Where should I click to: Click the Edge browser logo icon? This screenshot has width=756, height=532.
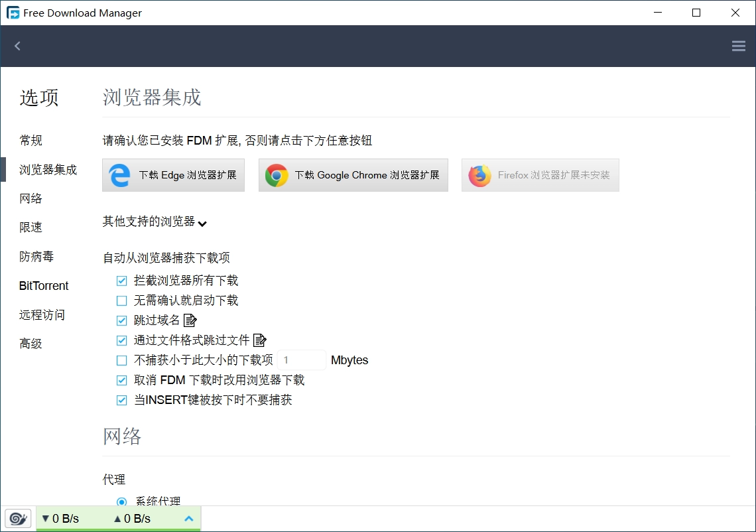click(x=120, y=176)
